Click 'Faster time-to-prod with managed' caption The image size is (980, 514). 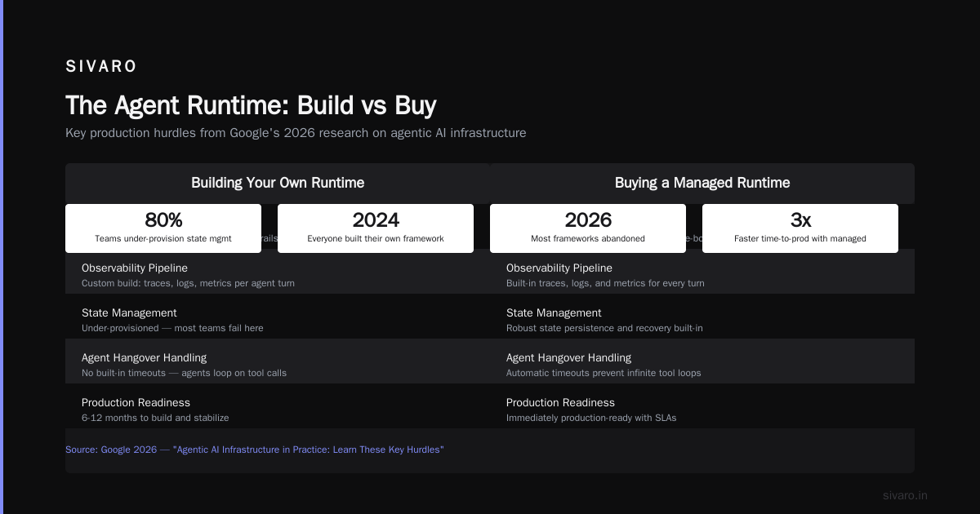tap(800, 239)
